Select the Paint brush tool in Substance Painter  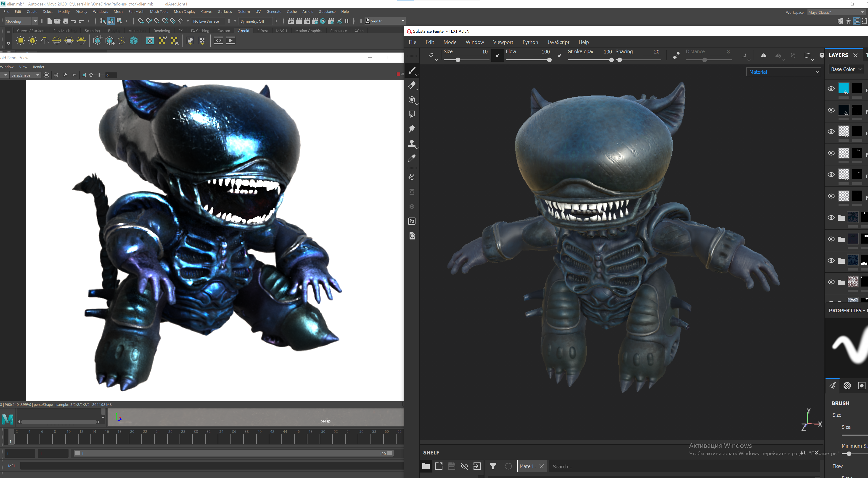[x=412, y=70]
